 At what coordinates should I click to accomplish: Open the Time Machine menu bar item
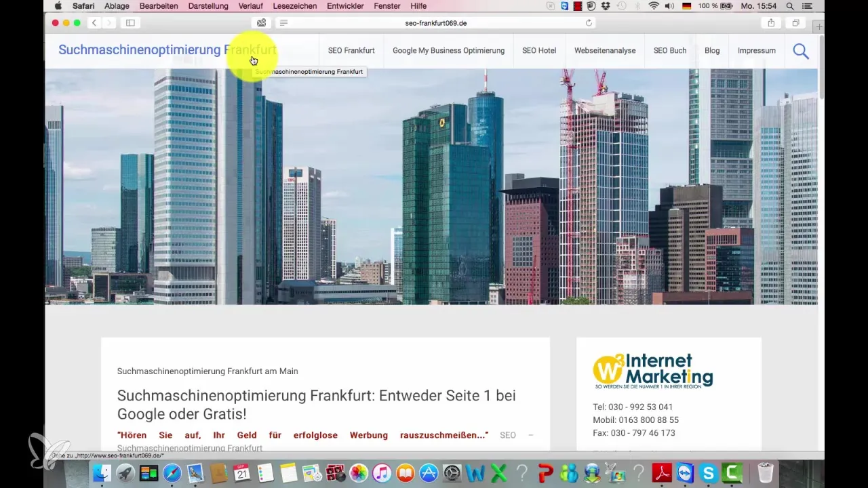click(621, 6)
